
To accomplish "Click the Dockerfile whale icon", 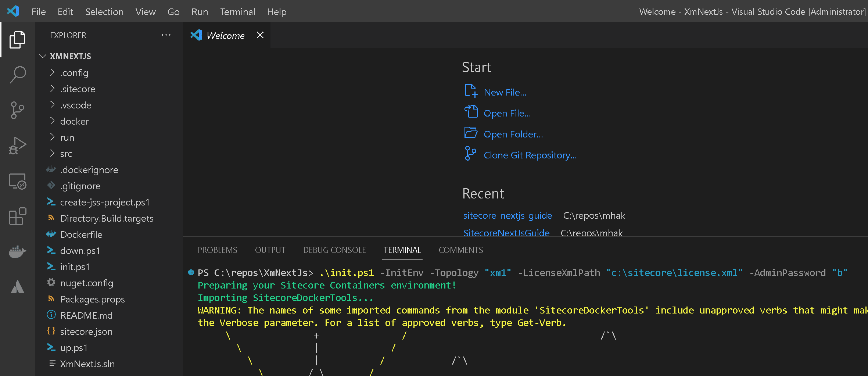I will tap(51, 234).
